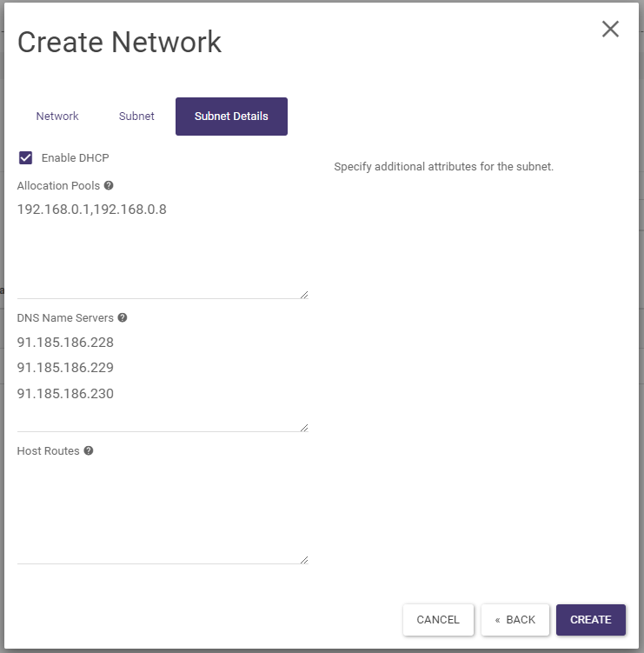Place cursor on DNS entry 91.185.186.229
Viewport: 644px width, 653px height.
pyautogui.click(x=65, y=368)
